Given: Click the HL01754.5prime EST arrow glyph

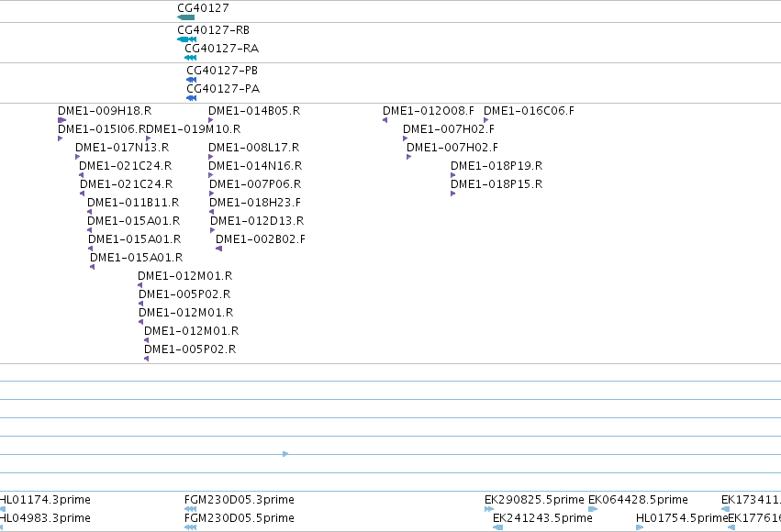Looking at the screenshot, I should click(x=640, y=527).
